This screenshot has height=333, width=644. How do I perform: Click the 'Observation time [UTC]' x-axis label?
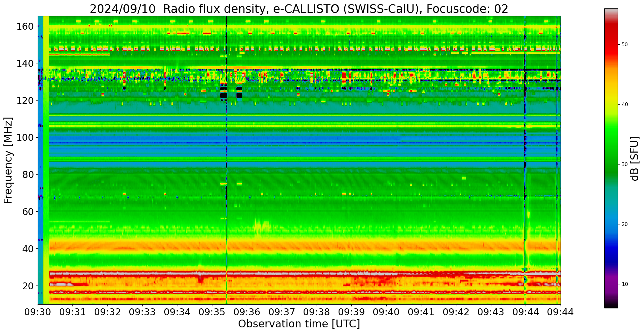[x=299, y=324]
